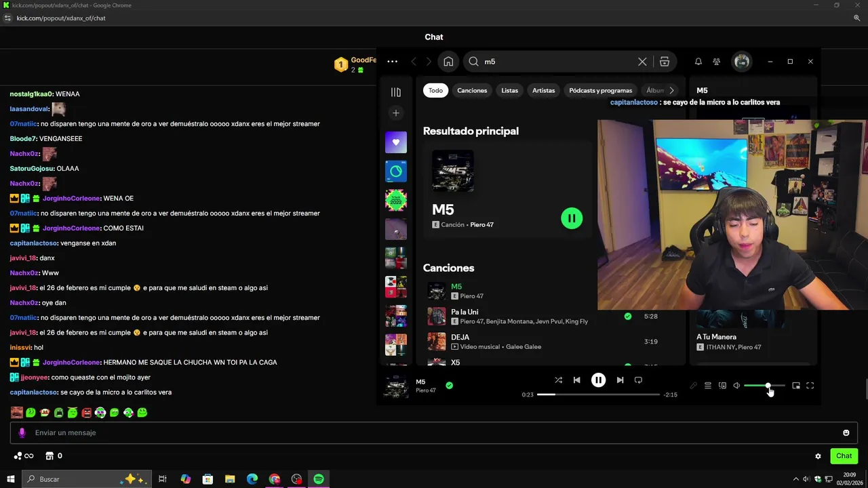Open connect-to-device icon in Spotify
The image size is (868, 488).
point(722,386)
